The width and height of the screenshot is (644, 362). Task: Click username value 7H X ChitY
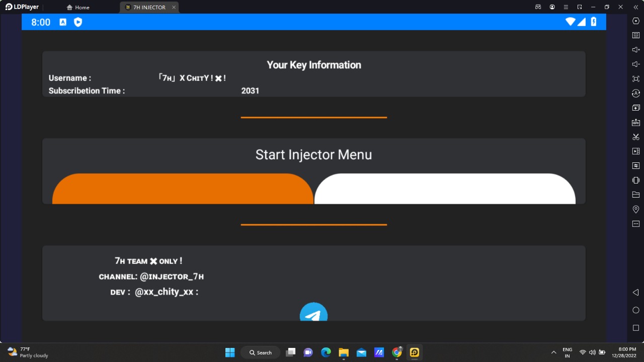(x=192, y=78)
